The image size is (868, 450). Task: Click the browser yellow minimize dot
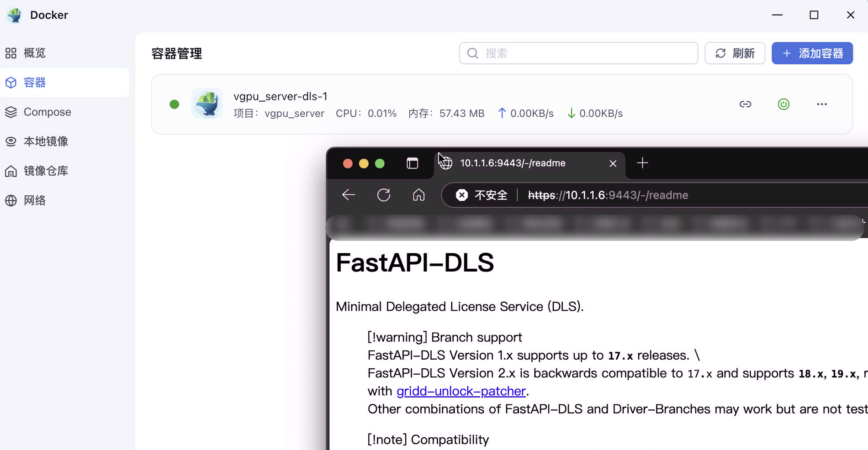tap(364, 163)
